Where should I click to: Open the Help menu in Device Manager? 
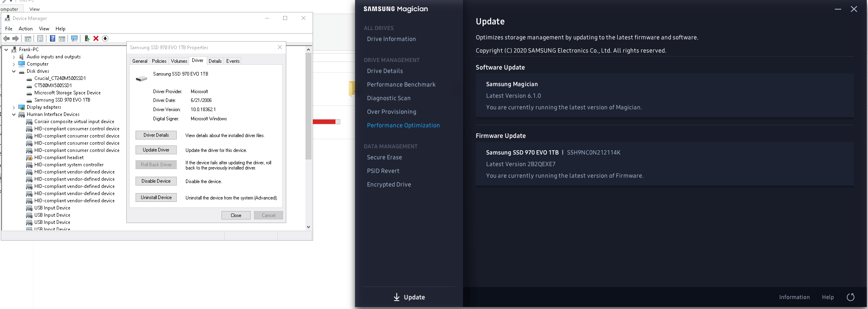click(x=60, y=29)
